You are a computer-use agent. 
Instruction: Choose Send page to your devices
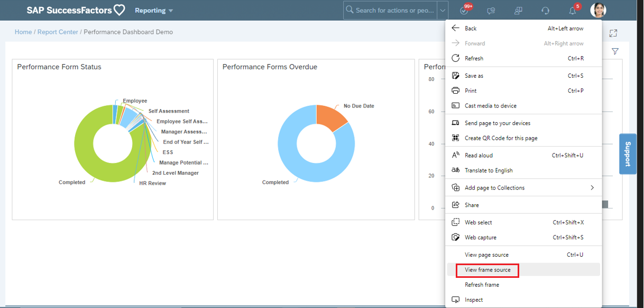click(x=524, y=123)
